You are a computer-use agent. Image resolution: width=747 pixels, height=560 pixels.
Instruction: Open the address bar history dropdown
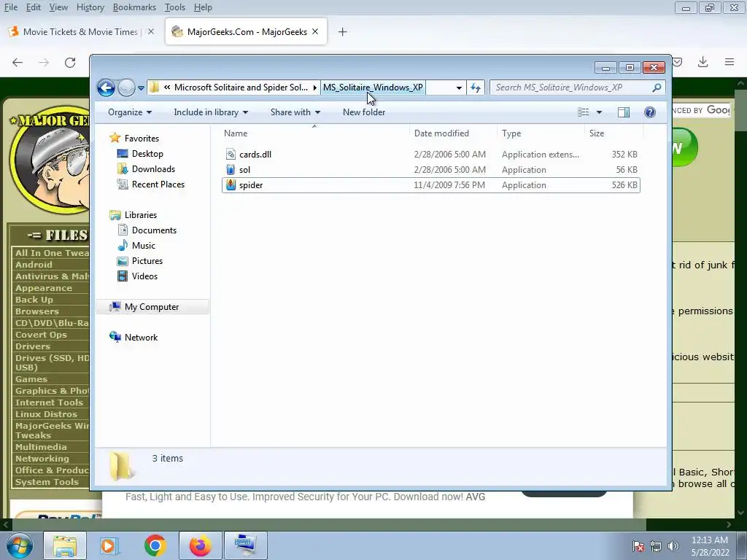(459, 87)
